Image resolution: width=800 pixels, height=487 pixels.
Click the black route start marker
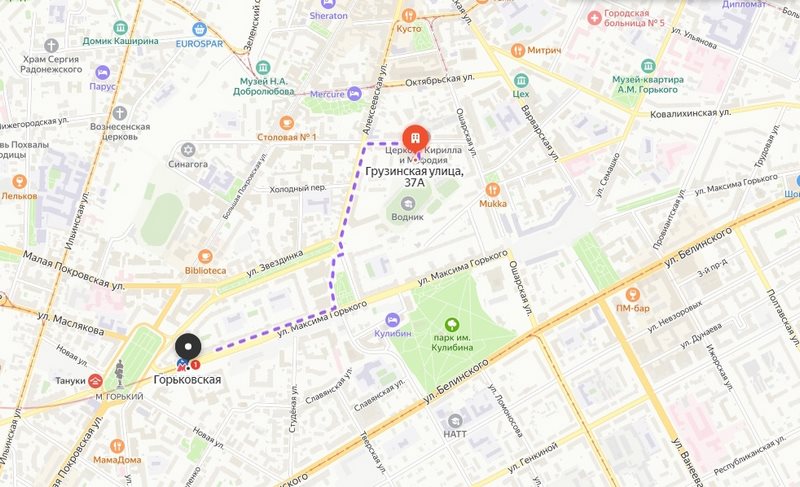coord(188,346)
